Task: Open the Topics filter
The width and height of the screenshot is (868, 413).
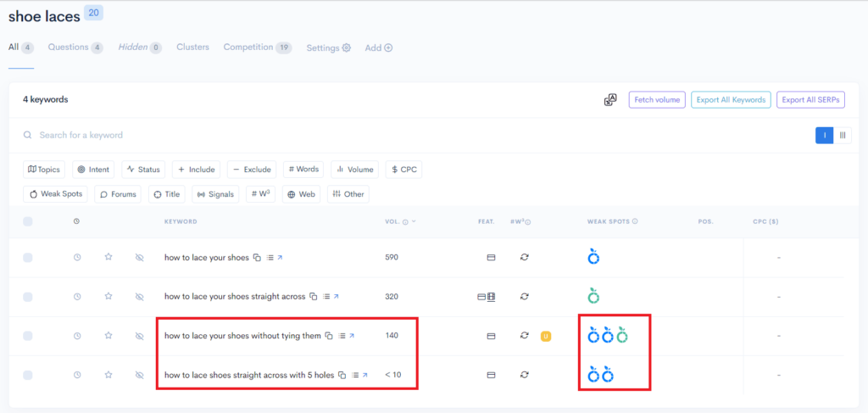Action: click(x=44, y=170)
